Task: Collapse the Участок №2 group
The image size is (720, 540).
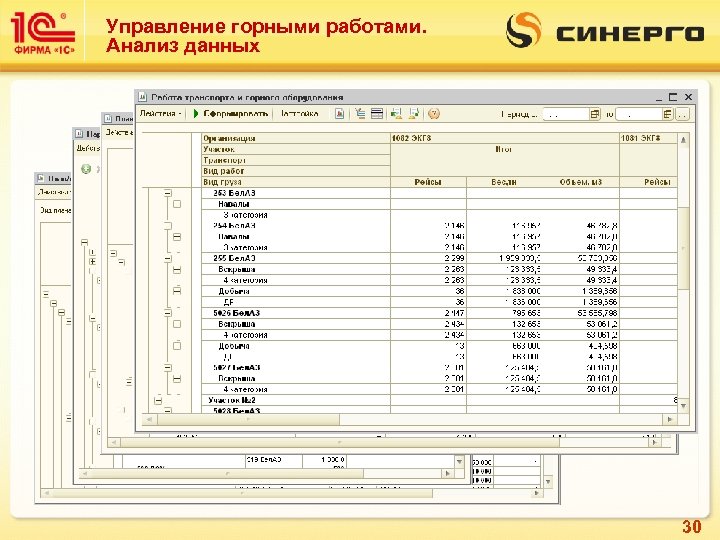Action: (x=158, y=400)
